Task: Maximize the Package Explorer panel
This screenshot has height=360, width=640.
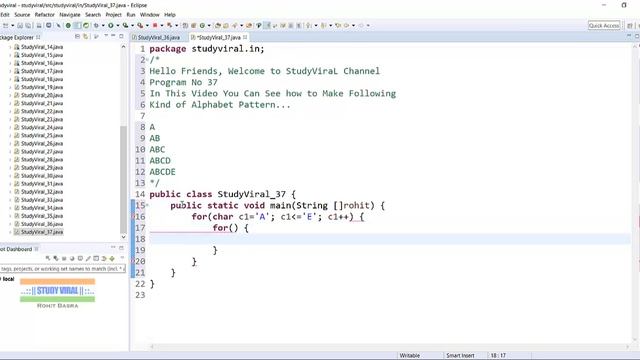Action: coord(121,36)
